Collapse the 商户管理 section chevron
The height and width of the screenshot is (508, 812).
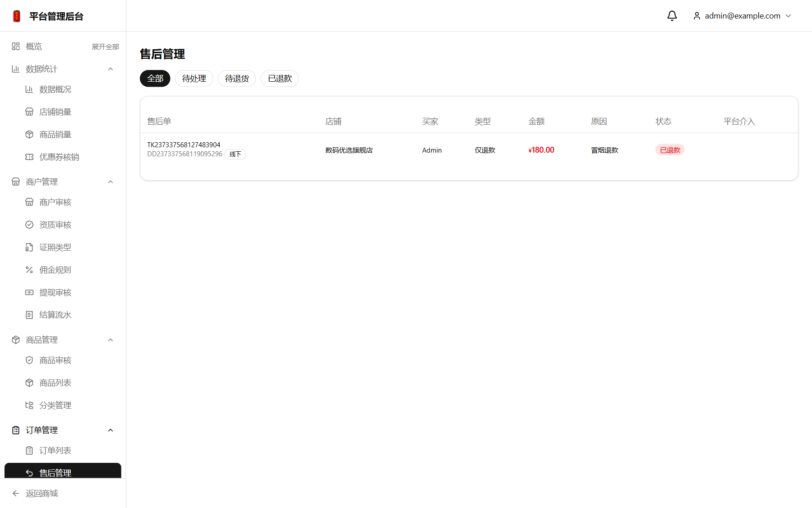point(111,182)
